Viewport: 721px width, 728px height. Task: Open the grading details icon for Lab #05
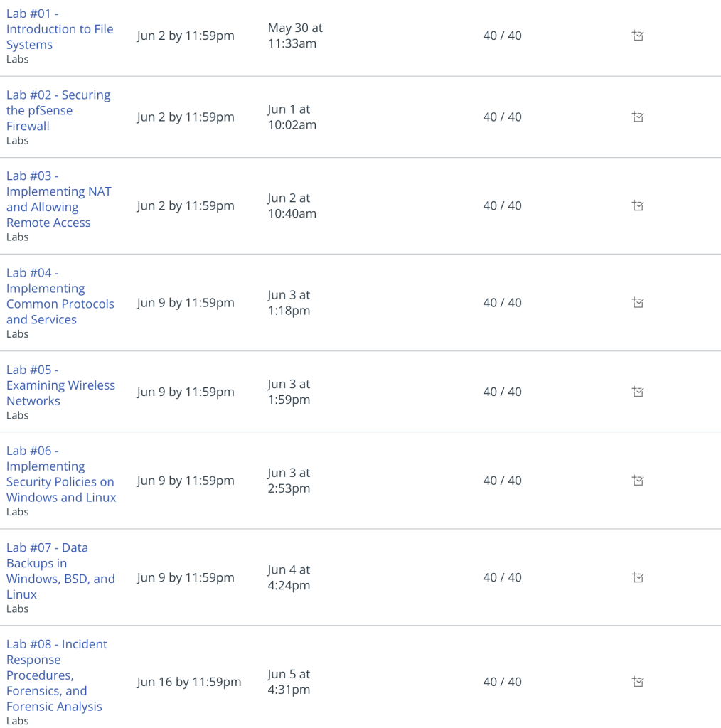point(638,392)
